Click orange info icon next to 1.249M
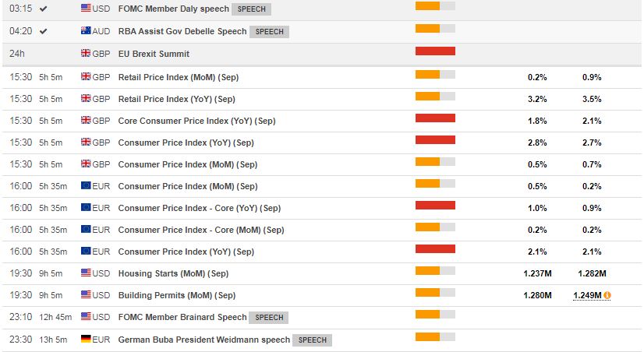The width and height of the screenshot is (644, 352). (607, 295)
